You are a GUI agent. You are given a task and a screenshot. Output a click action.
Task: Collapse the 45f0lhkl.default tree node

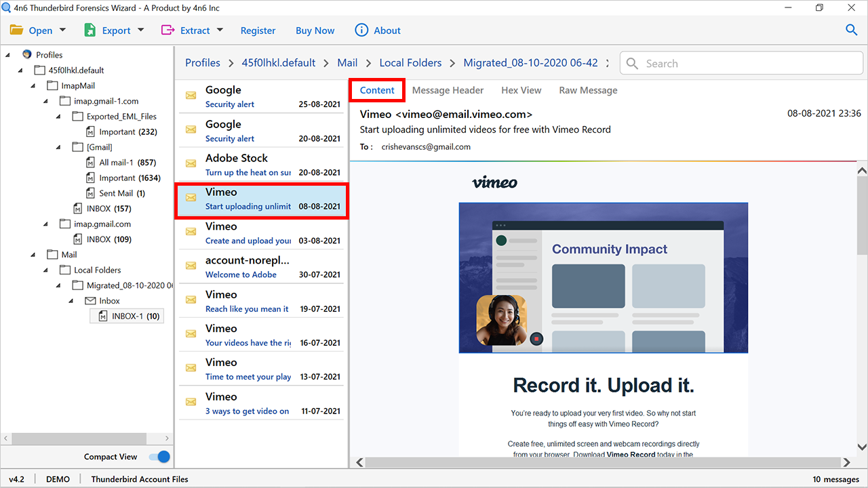(20, 70)
